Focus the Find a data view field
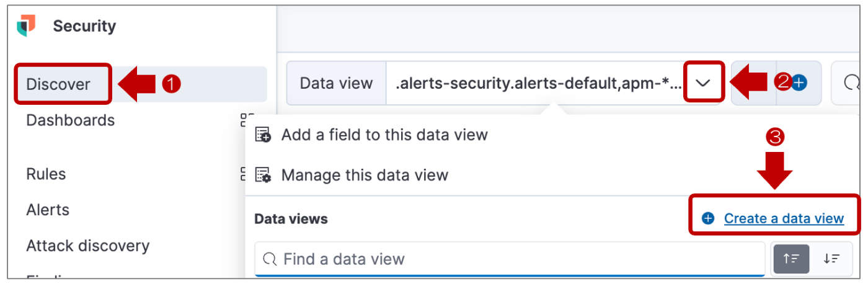 point(508,259)
